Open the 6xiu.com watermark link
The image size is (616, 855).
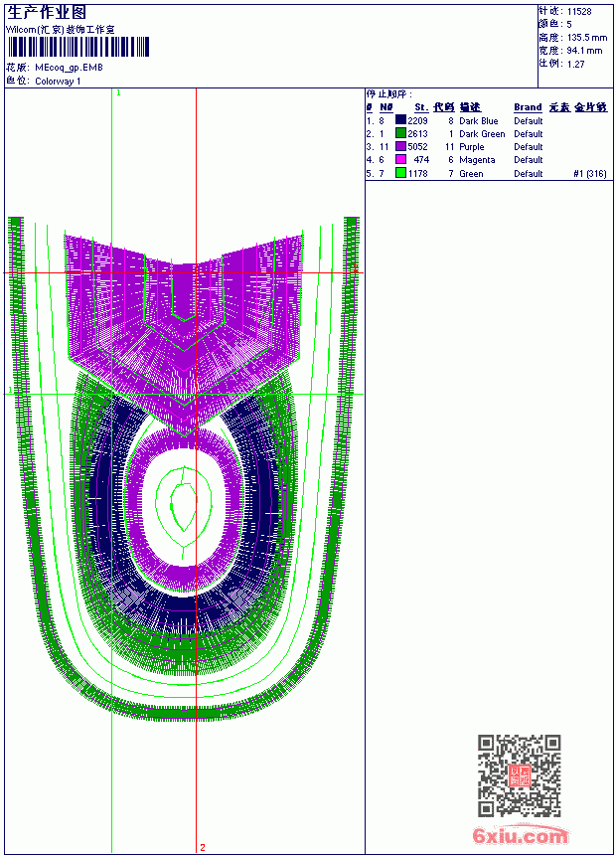(521, 835)
